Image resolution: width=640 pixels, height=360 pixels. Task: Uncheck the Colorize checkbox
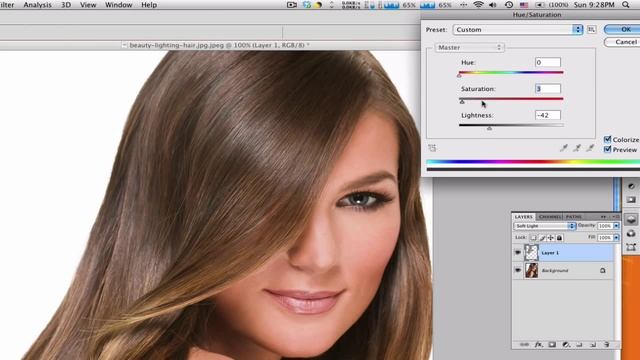tap(607, 139)
